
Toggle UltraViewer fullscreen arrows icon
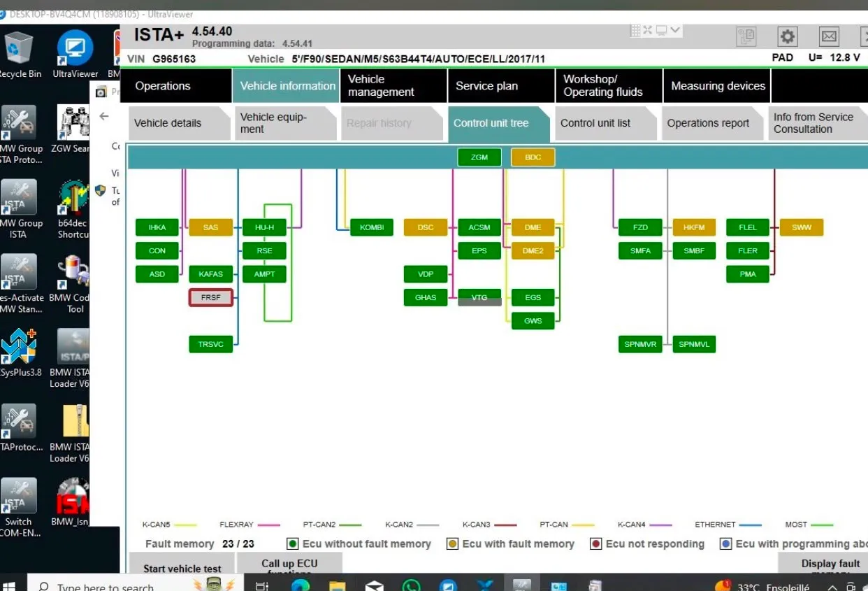click(647, 30)
